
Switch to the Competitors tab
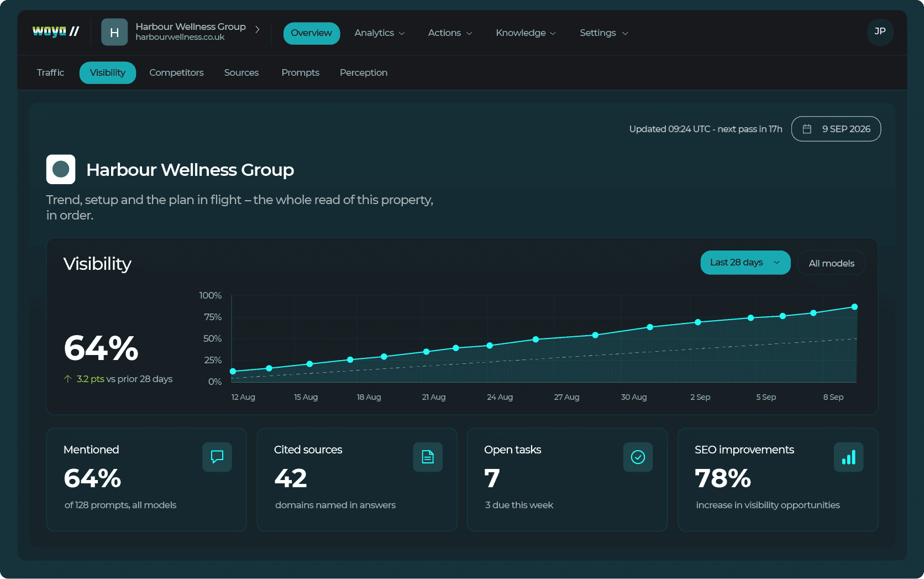[176, 72]
